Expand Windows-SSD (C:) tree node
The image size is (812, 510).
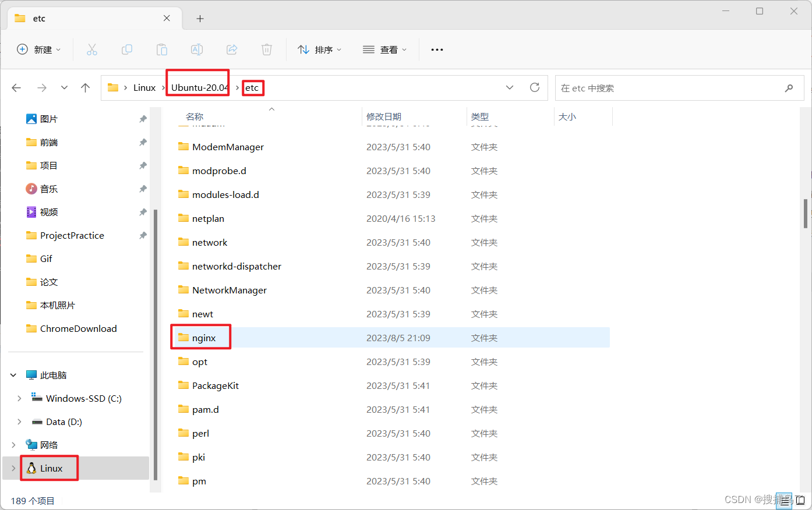[x=19, y=398]
